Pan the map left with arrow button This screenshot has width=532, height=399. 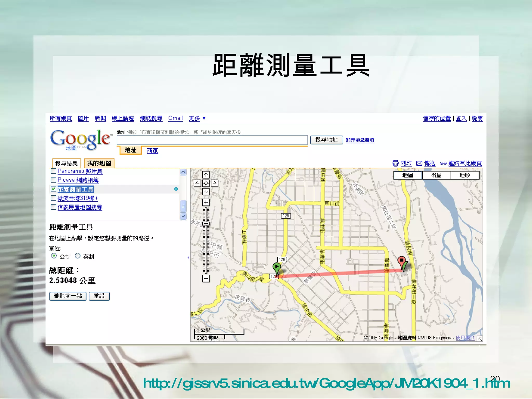[x=197, y=183]
